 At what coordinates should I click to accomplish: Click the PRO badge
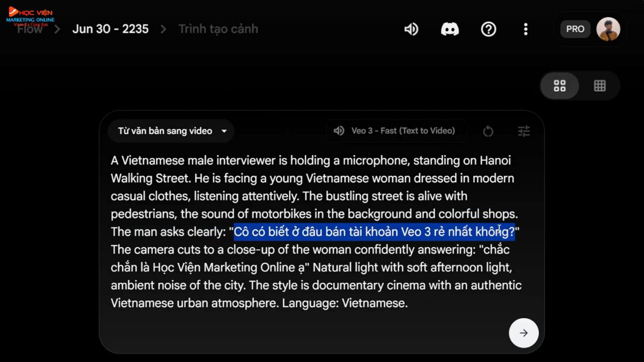tap(575, 29)
